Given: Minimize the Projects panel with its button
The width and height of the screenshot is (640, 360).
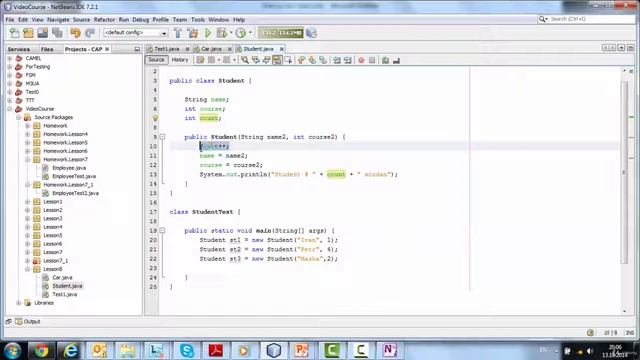Looking at the screenshot, I should (x=137, y=49).
